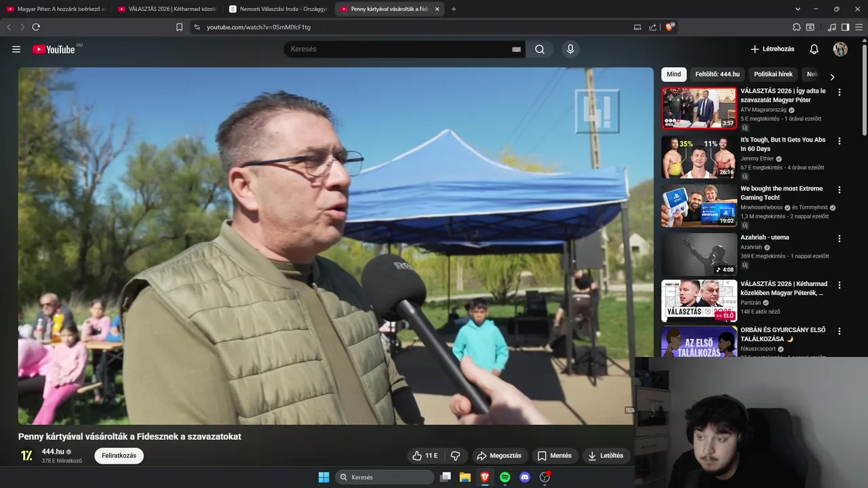Click the picture-in-picture icon in address bar
The height and width of the screenshot is (488, 868).
(x=637, y=27)
